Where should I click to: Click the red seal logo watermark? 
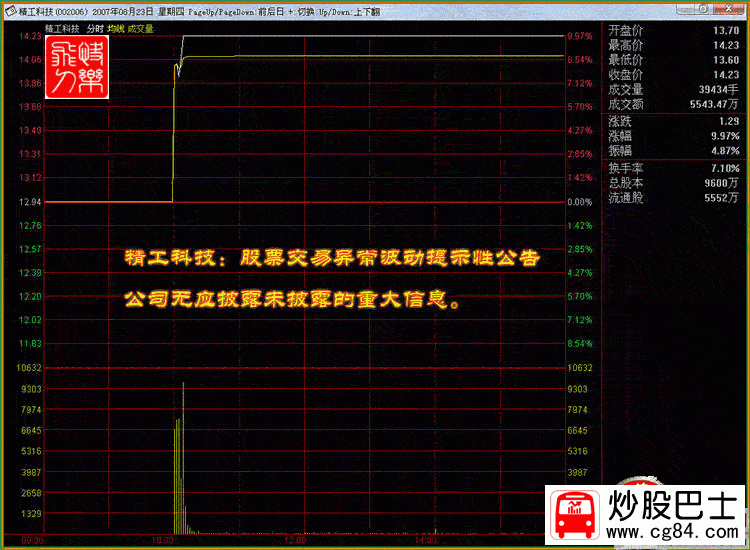[77, 68]
